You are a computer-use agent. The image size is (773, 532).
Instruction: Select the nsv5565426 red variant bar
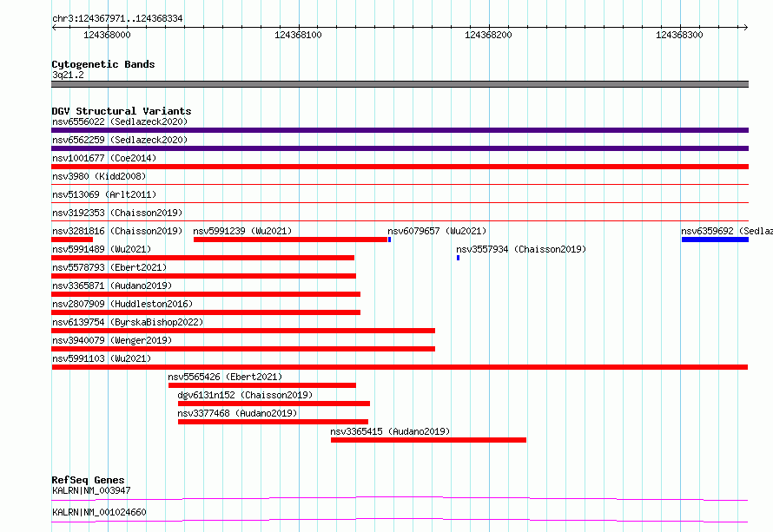262,385
